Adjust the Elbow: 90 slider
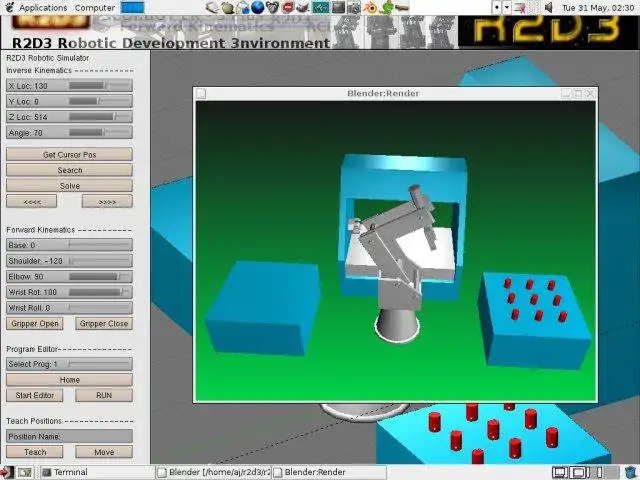Image resolution: width=640 pixels, height=480 pixels. click(x=69, y=276)
